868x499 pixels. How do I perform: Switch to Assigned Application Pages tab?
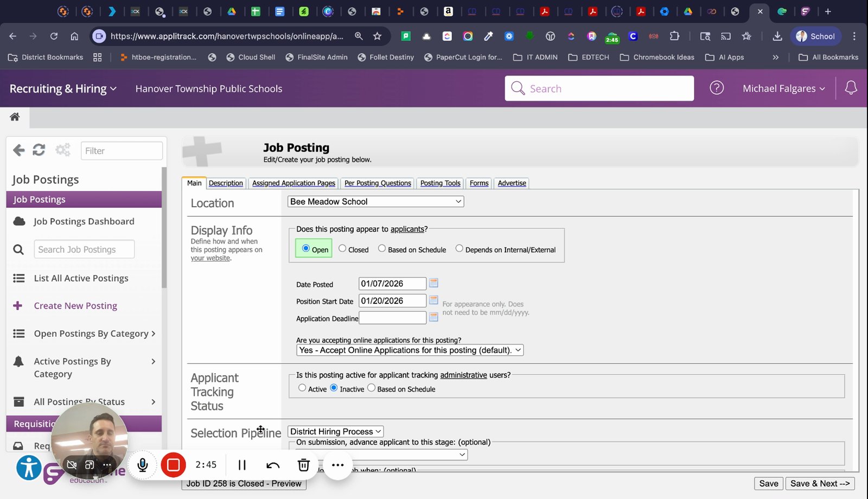pyautogui.click(x=293, y=183)
